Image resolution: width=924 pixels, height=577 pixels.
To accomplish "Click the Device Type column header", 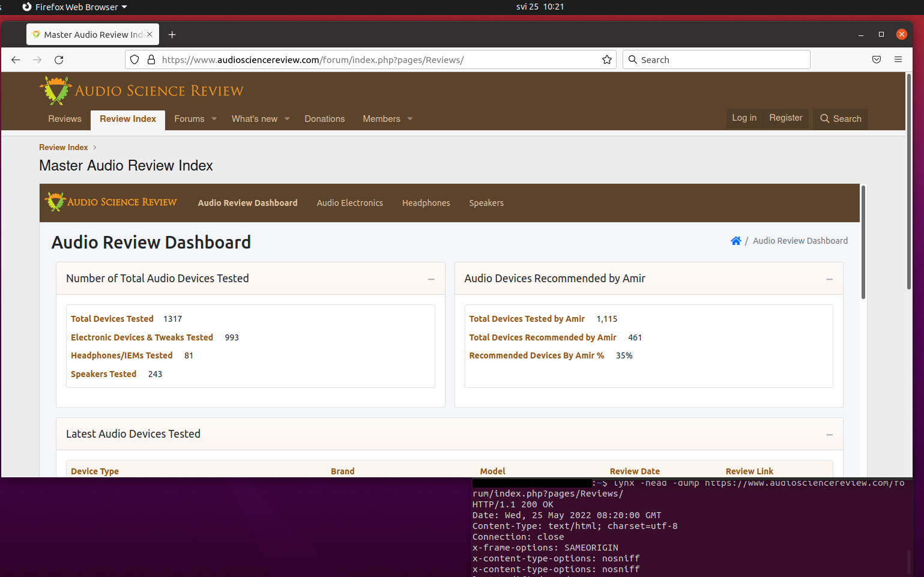I will [95, 471].
